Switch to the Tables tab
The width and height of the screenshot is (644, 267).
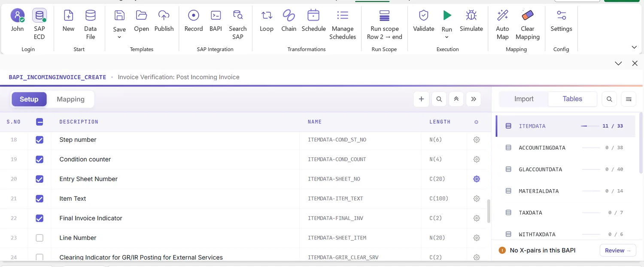click(572, 99)
